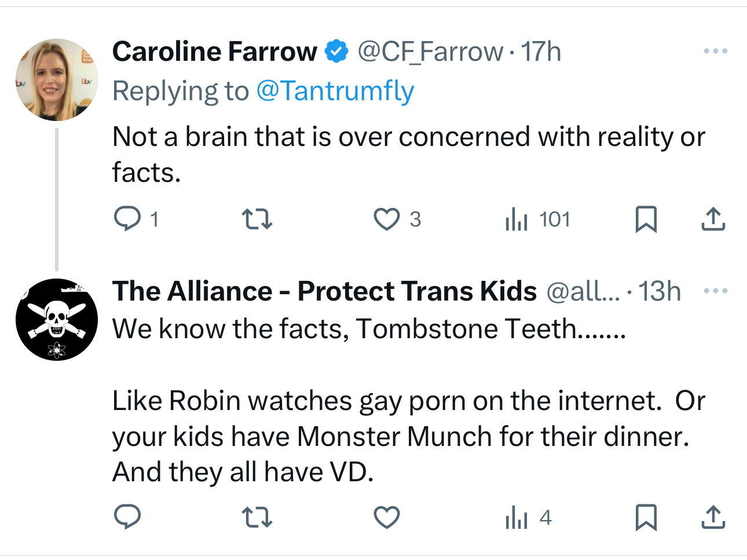Reply to The Alliance tweet
747x560 pixels.
[x=127, y=517]
